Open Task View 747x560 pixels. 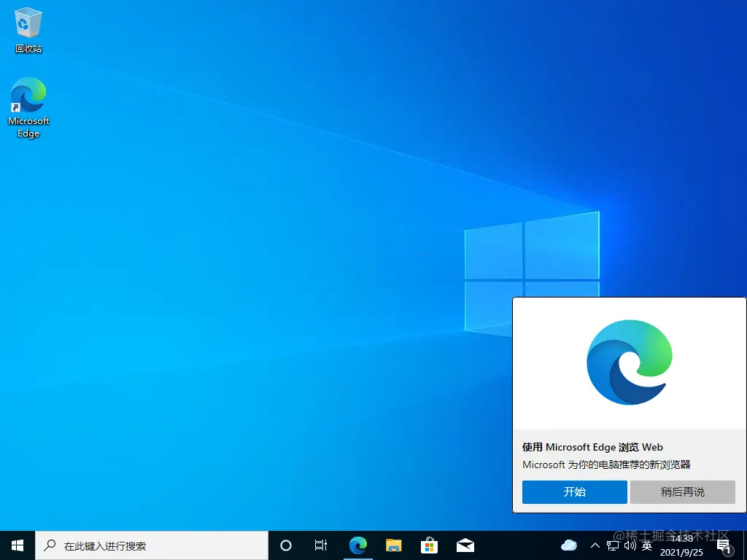(321, 545)
